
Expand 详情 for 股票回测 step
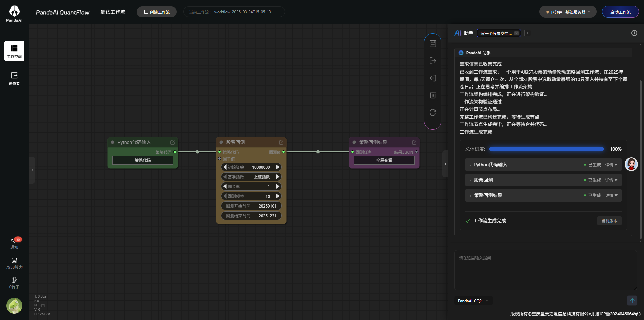click(x=611, y=180)
